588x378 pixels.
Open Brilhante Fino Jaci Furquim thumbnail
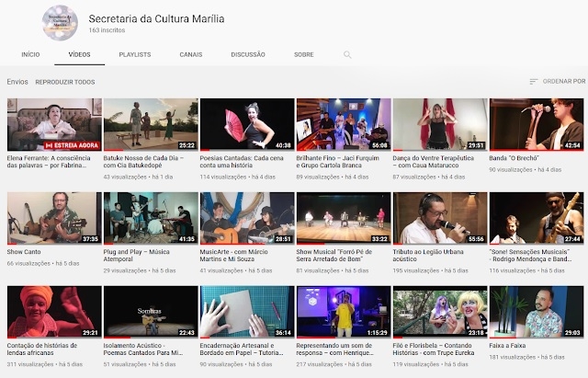344,125
